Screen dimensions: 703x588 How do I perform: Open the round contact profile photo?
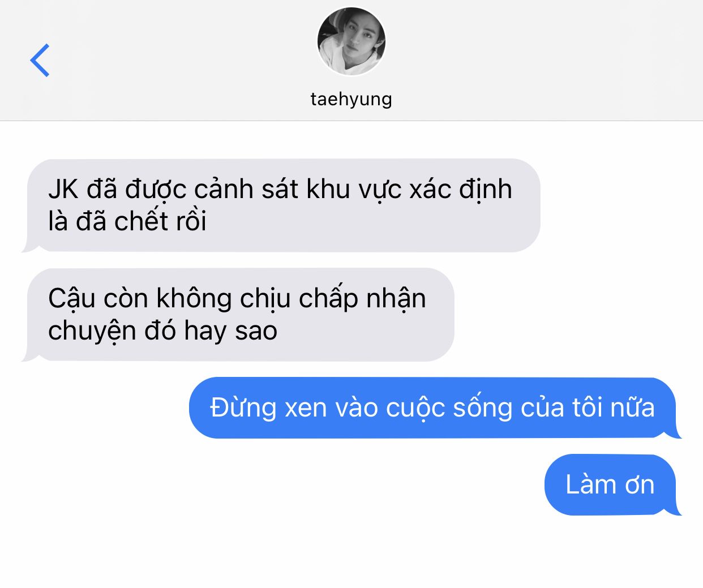[351, 41]
